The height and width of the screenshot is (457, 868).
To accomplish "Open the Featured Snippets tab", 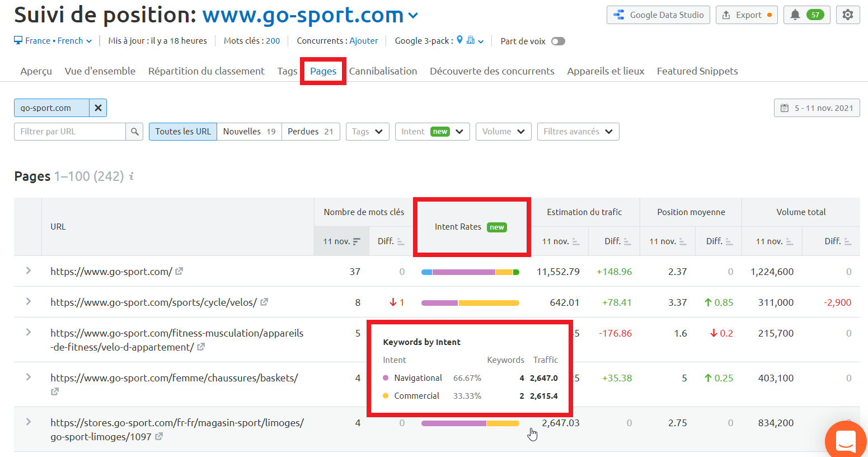I will tap(697, 71).
